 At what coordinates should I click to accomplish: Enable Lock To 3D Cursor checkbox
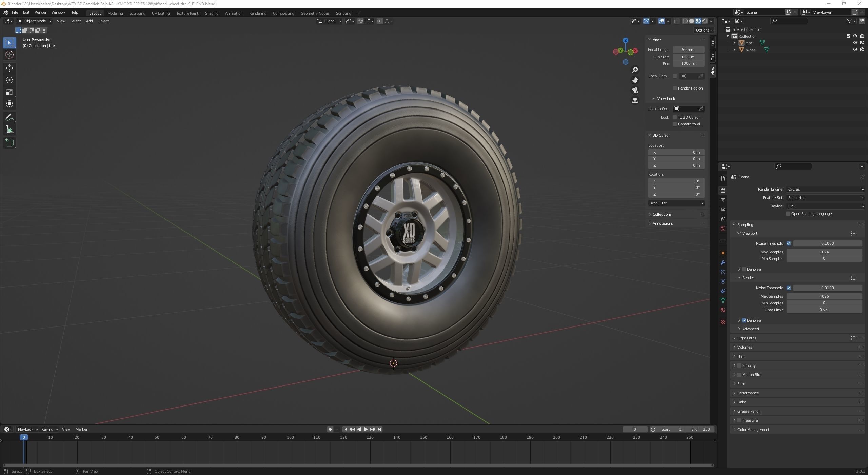point(675,117)
